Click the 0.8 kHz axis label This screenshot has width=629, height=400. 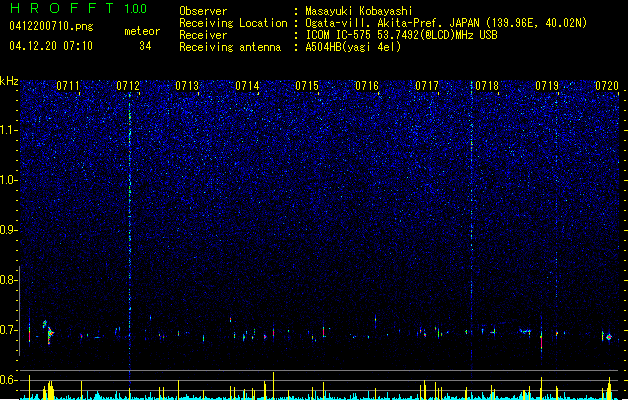pos(8,280)
